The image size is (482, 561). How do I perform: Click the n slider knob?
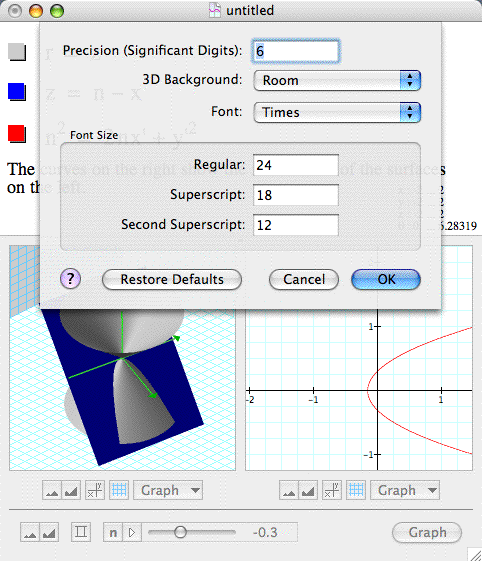(x=180, y=532)
